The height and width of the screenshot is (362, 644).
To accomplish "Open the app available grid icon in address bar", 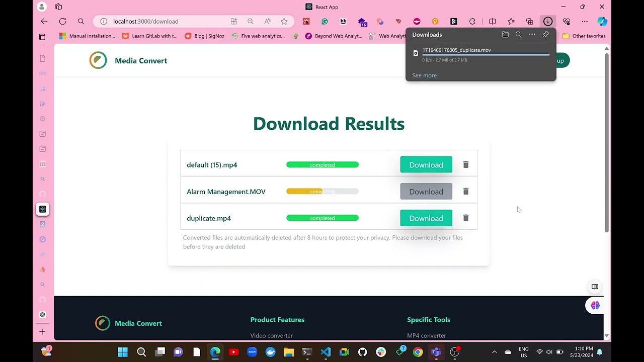I will [234, 22].
